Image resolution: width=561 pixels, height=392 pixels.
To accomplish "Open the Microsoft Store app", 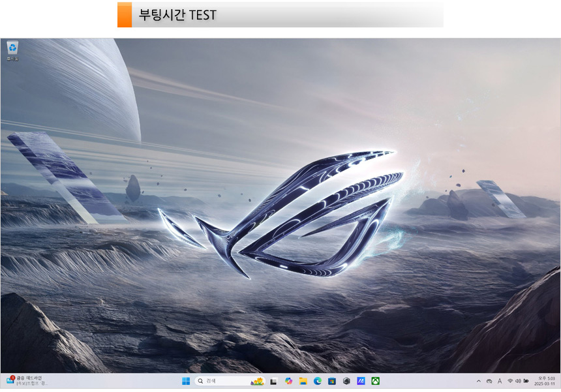I will pyautogui.click(x=332, y=381).
